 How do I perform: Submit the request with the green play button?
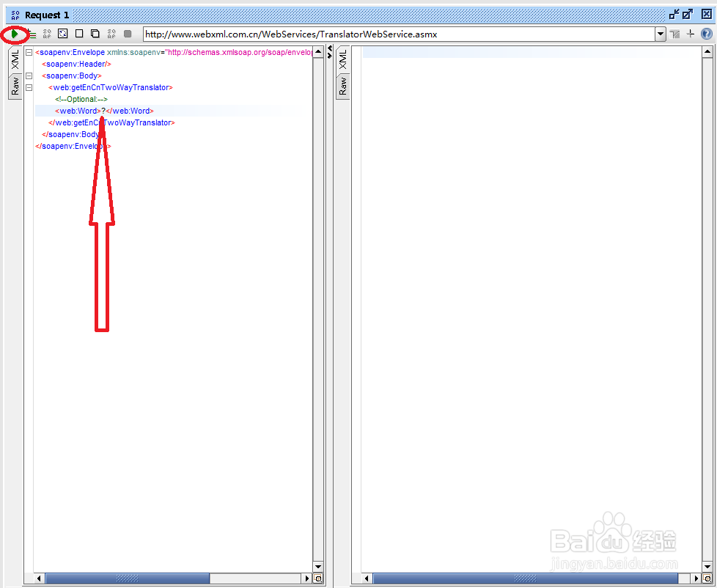pos(15,34)
